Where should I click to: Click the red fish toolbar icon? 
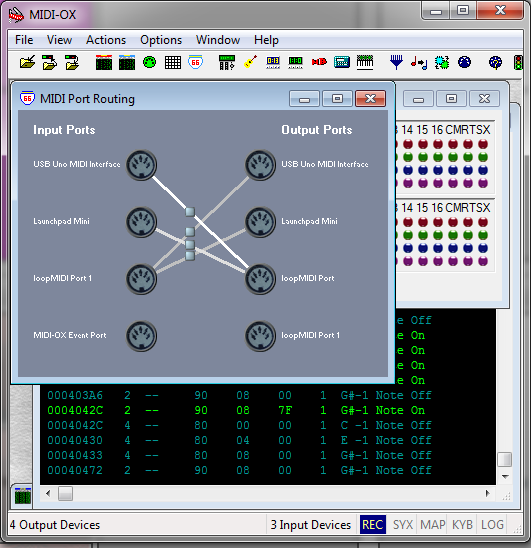[x=319, y=62]
